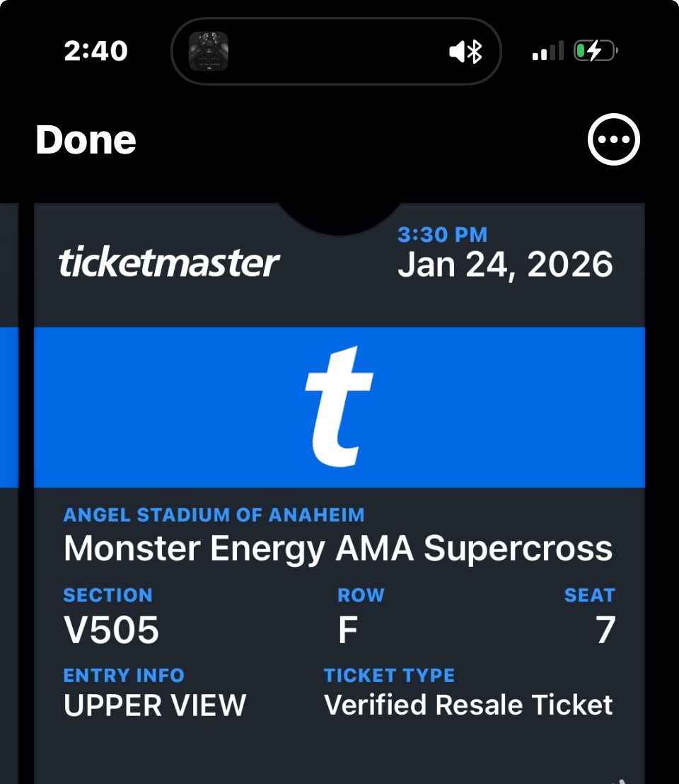Tap the 3:30 PM event time
This screenshot has height=784, width=679.
[x=442, y=234]
